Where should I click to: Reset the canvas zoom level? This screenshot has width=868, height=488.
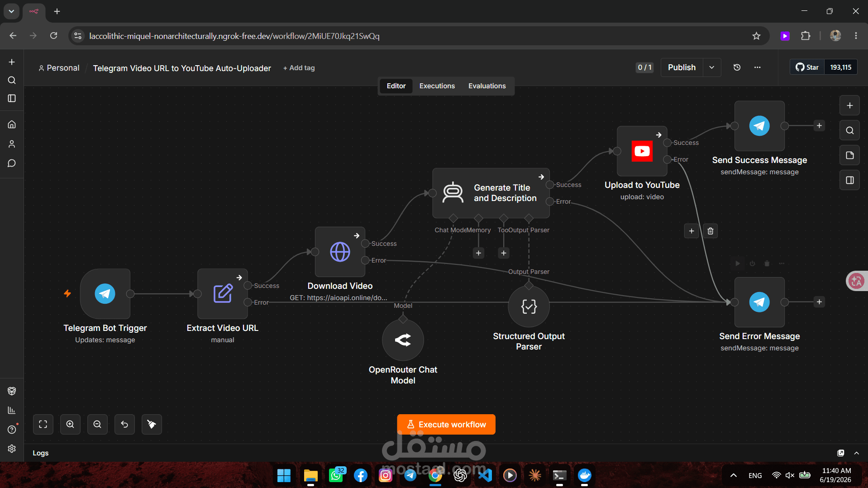click(x=124, y=425)
